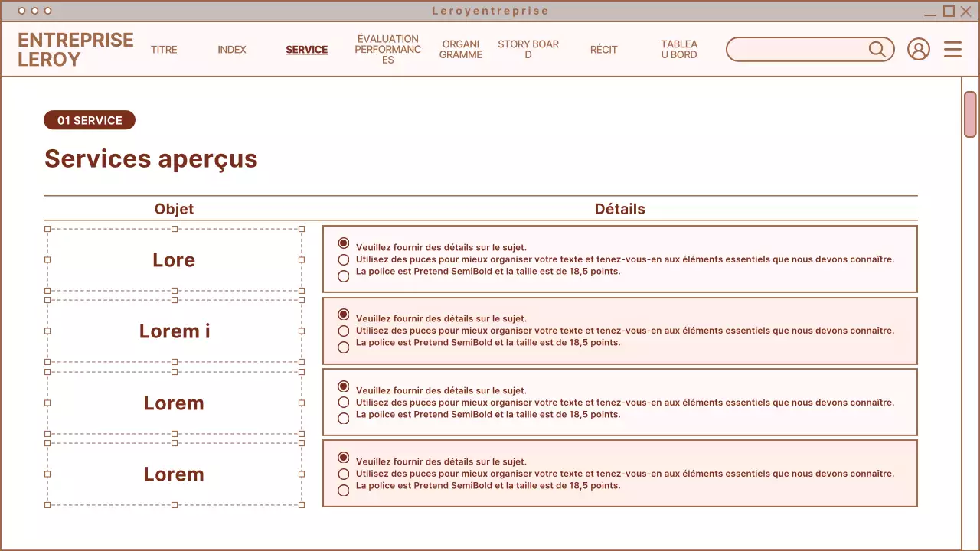Click the 01 SERVICE badge

pyautogui.click(x=89, y=120)
